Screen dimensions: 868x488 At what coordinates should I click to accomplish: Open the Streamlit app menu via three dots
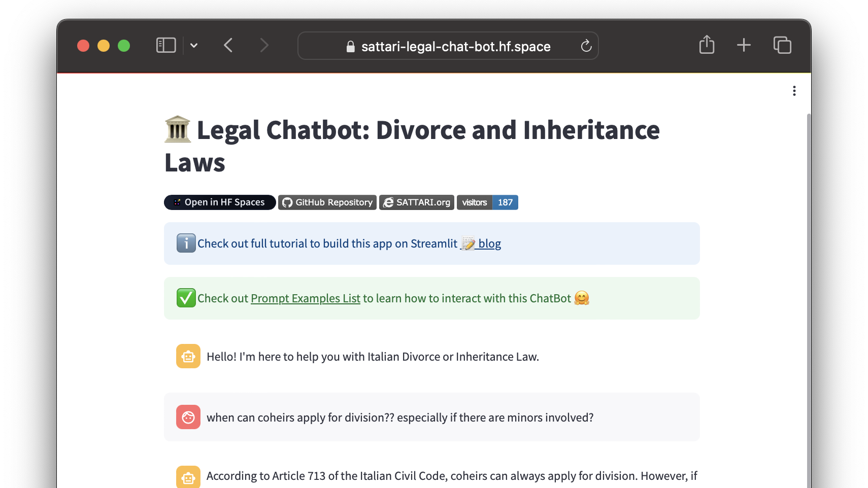click(x=794, y=90)
